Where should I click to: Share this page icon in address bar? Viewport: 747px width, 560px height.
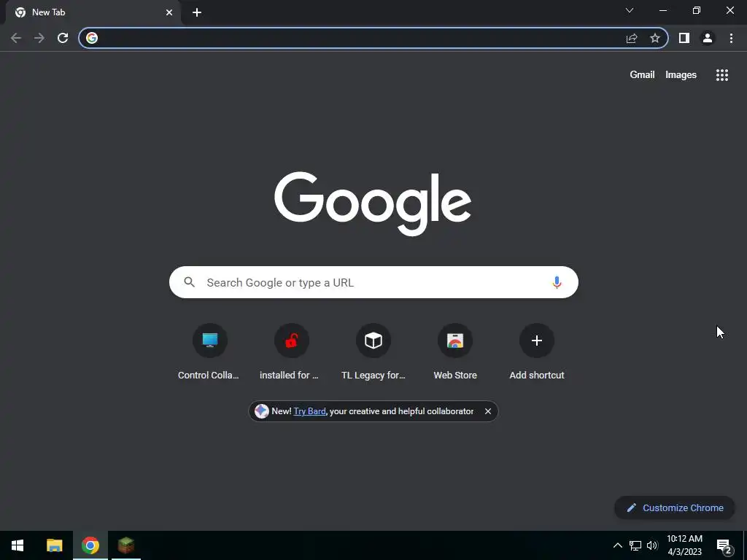pyautogui.click(x=632, y=38)
